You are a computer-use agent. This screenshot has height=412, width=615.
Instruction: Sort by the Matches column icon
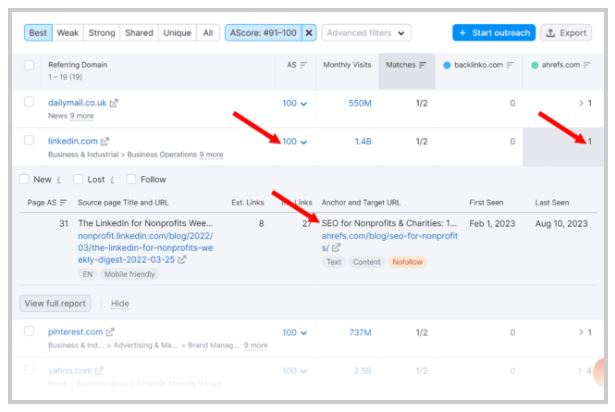point(422,65)
